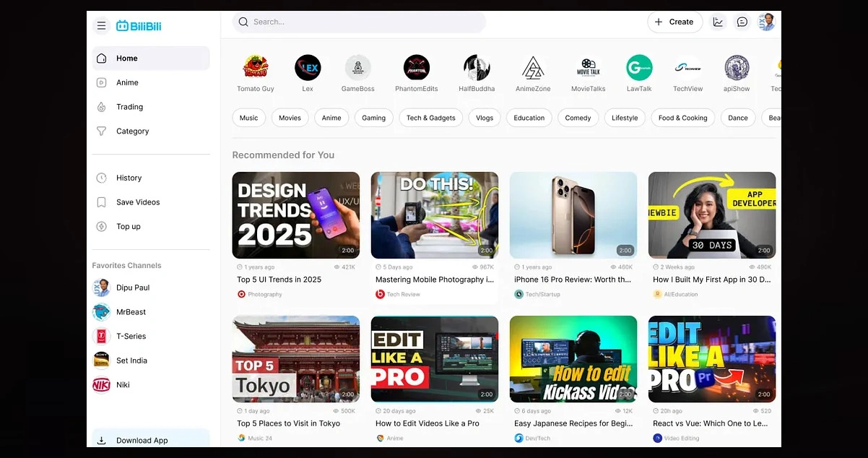Click the BiliBili logo
The height and width of the screenshot is (458, 868).
click(139, 26)
